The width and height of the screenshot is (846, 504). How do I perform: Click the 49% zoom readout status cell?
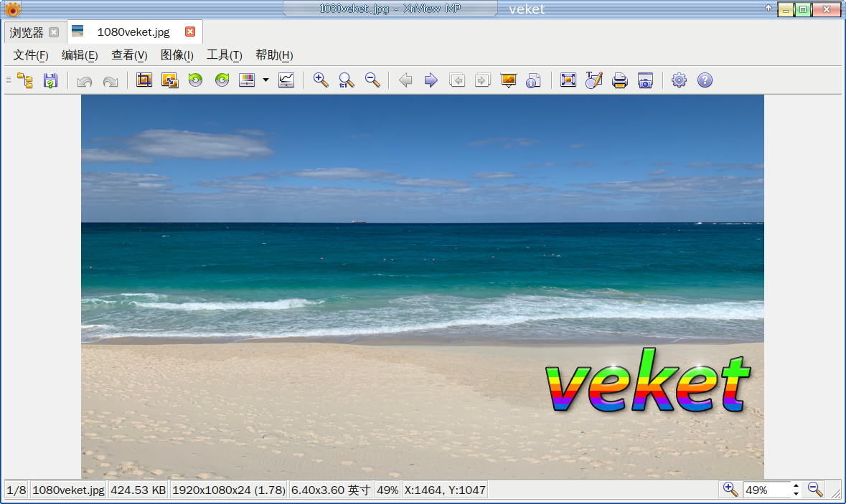[x=387, y=490]
